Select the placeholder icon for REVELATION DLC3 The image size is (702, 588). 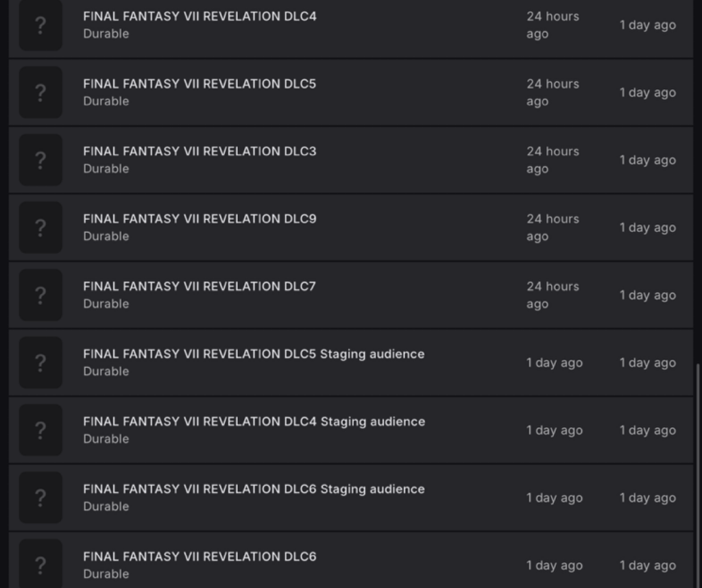coord(40,160)
